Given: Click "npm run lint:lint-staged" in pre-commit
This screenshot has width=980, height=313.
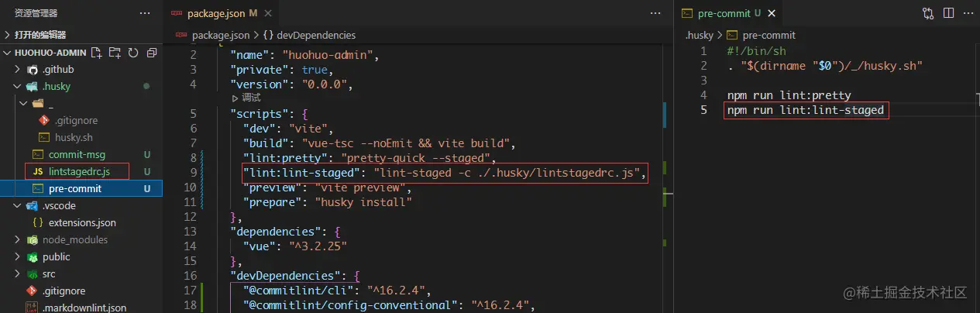Looking at the screenshot, I should [x=806, y=111].
